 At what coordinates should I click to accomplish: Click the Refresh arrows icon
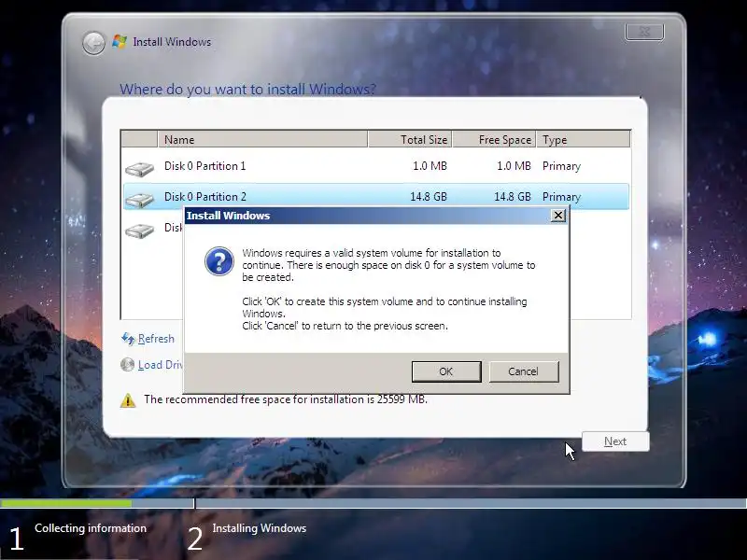[128, 339]
